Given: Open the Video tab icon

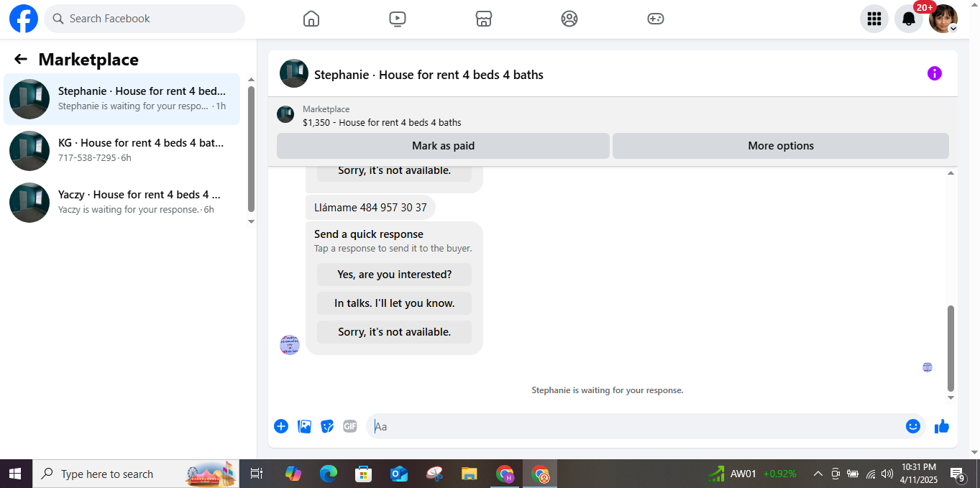Looking at the screenshot, I should tap(398, 19).
